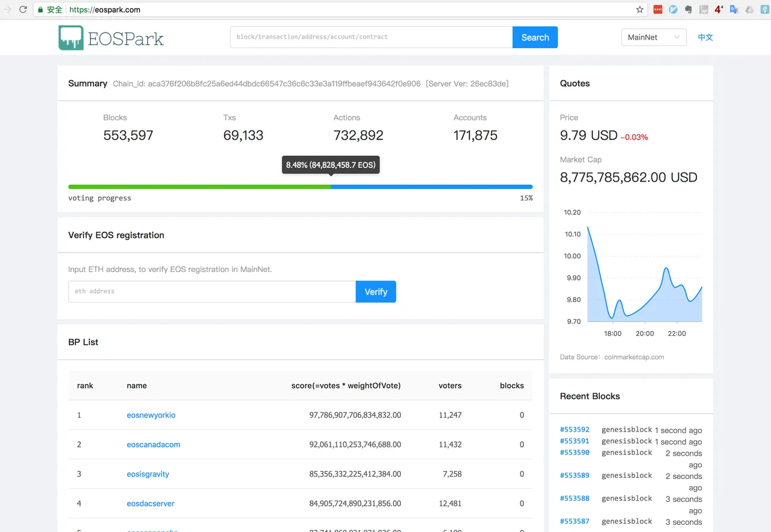The width and height of the screenshot is (771, 532).
Task: Select the Actions count 732,892
Action: coord(358,135)
